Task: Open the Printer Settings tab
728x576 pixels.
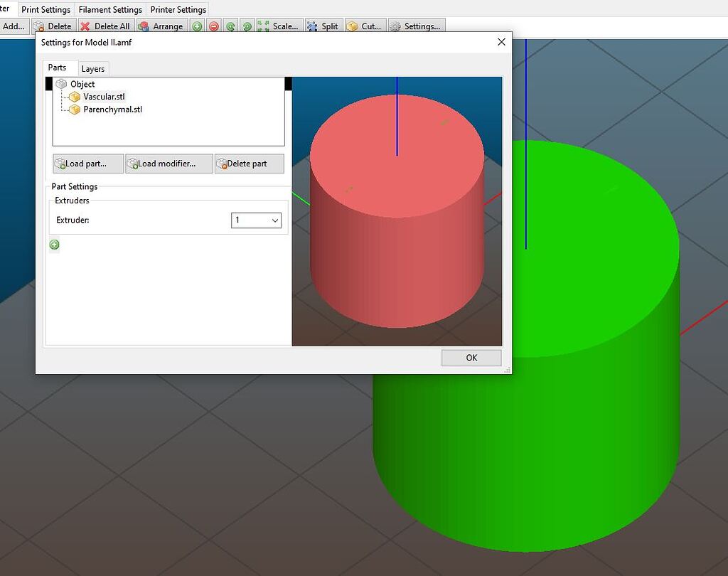Action: (x=178, y=9)
